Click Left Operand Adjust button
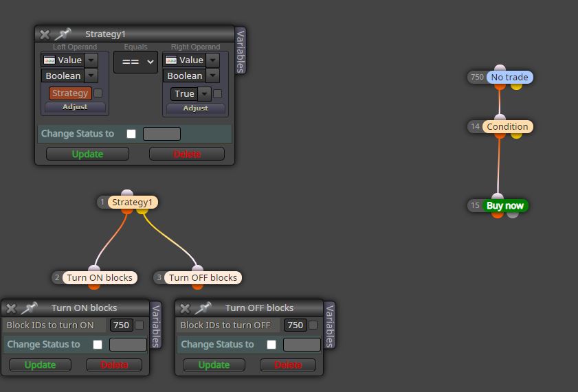 click(x=75, y=106)
